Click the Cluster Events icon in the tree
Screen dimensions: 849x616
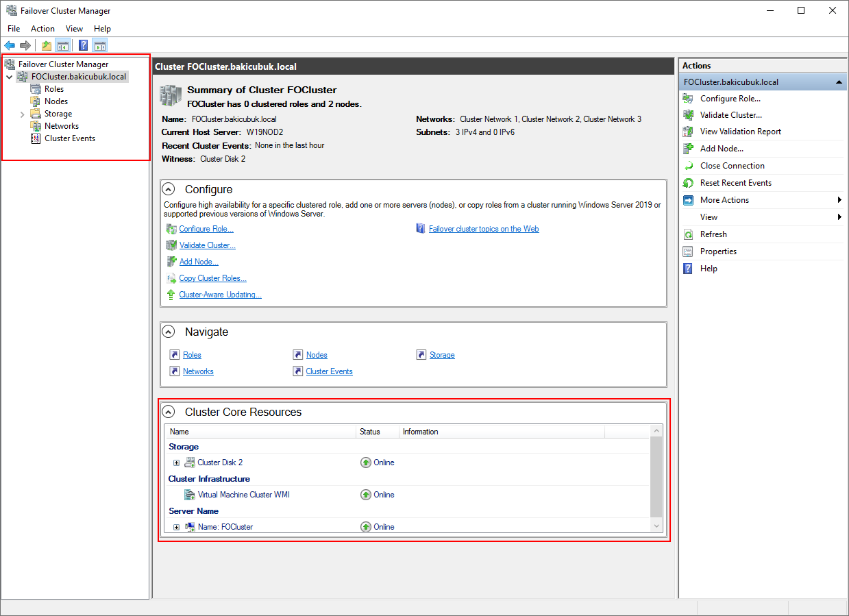tap(36, 138)
